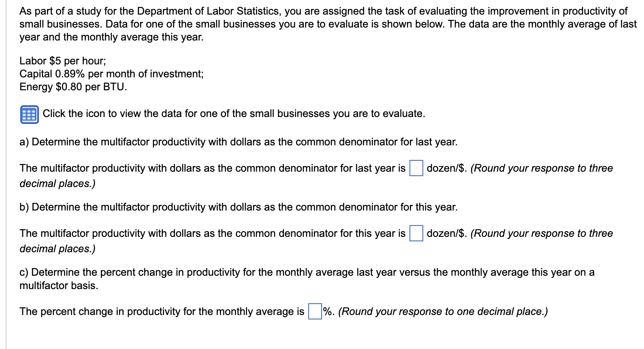Click the 'Capital 0.89% per month' text

click(x=111, y=74)
